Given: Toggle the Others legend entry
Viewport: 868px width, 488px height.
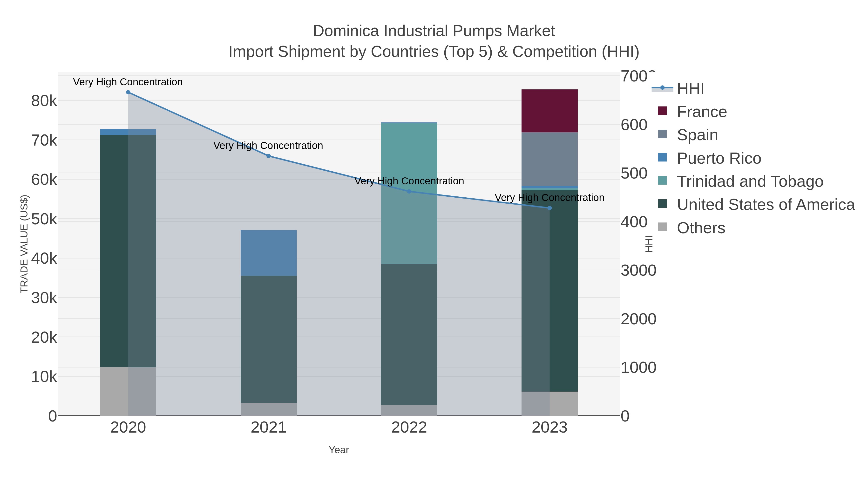Looking at the screenshot, I should tap(692, 228).
